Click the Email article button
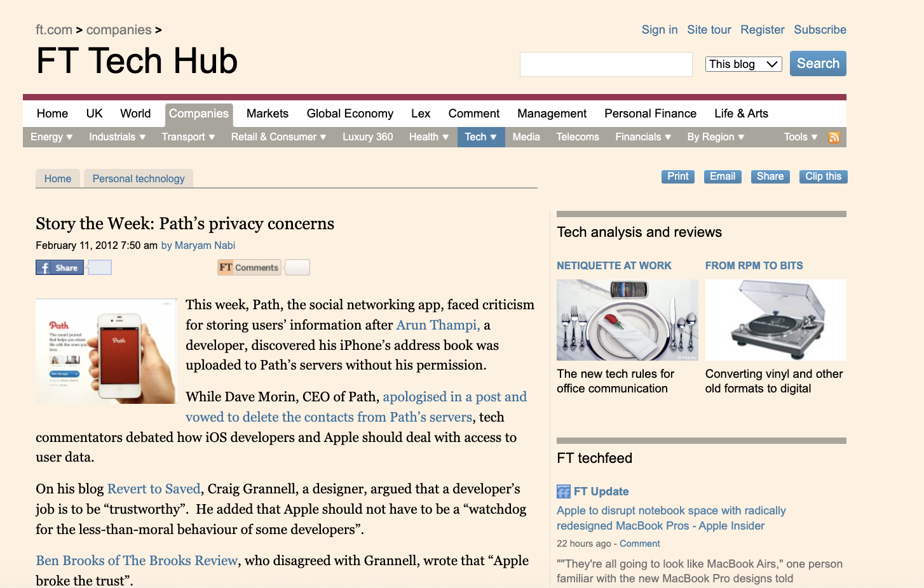This screenshot has height=588, width=924. tap(723, 176)
